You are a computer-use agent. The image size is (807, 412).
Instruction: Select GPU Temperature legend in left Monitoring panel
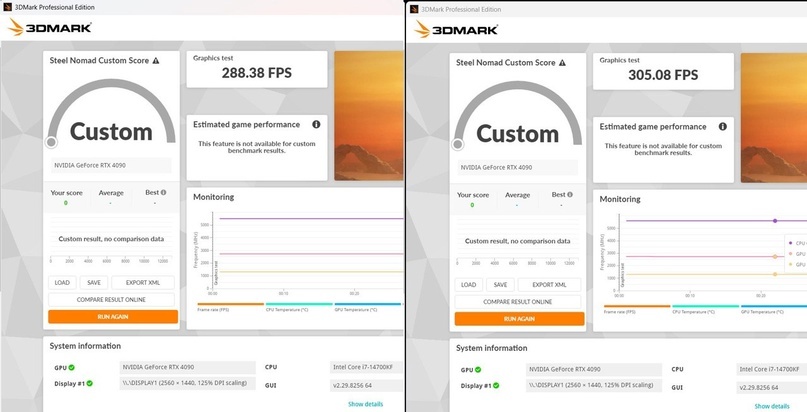(367, 307)
